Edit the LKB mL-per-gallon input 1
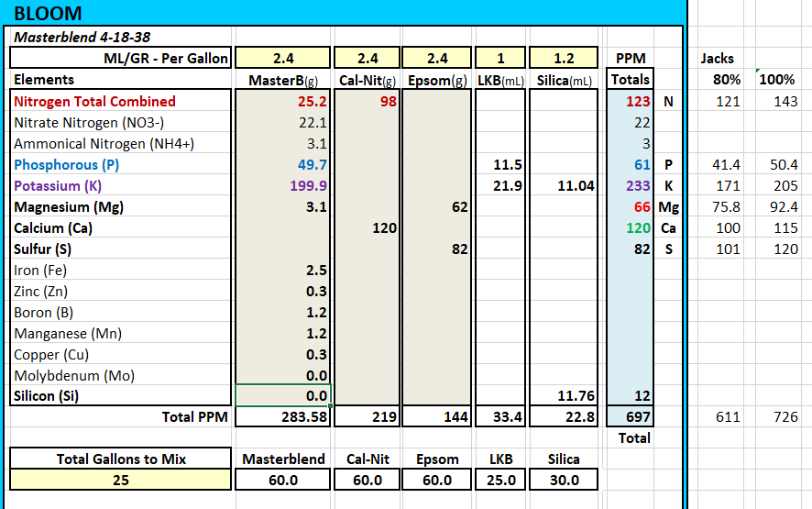The height and width of the screenshot is (509, 812). pyautogui.click(x=500, y=58)
